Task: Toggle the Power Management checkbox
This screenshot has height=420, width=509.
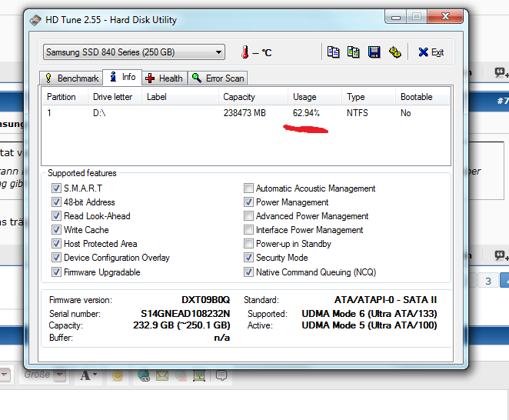Action: (x=248, y=202)
